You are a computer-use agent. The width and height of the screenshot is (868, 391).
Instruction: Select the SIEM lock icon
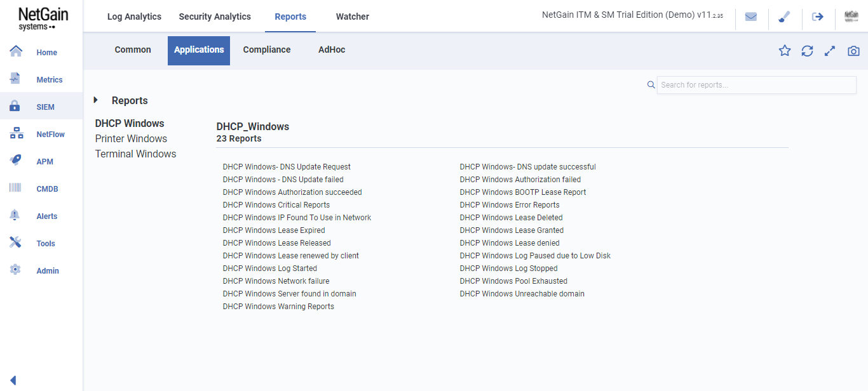(15, 106)
